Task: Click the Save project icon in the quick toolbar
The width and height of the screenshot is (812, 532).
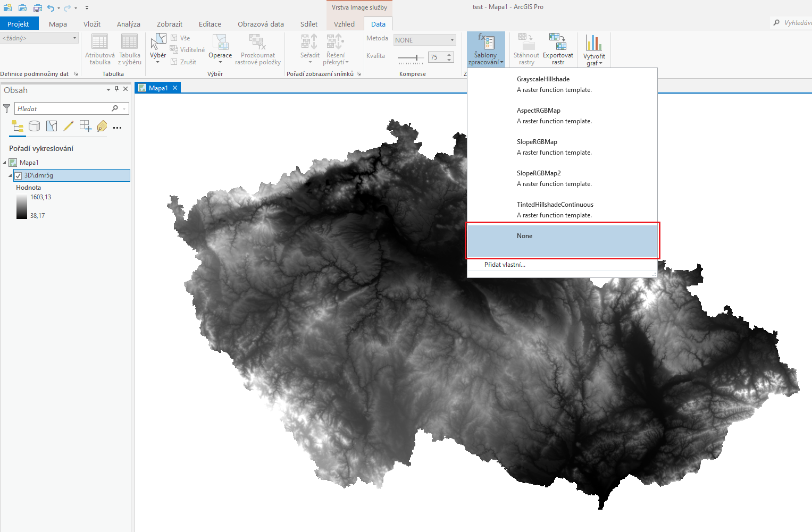Action: point(37,8)
